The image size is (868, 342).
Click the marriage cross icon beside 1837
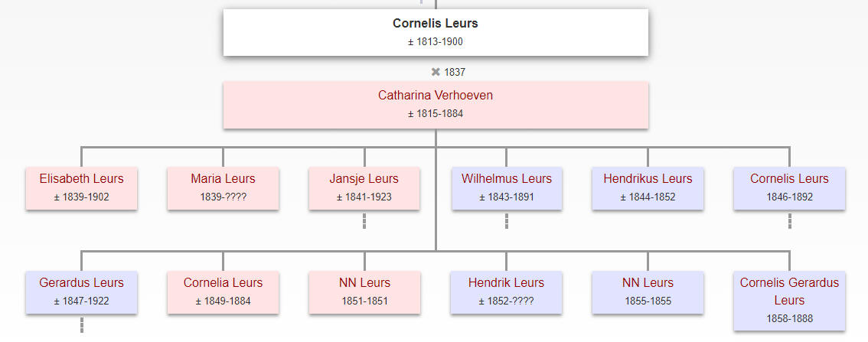click(436, 72)
